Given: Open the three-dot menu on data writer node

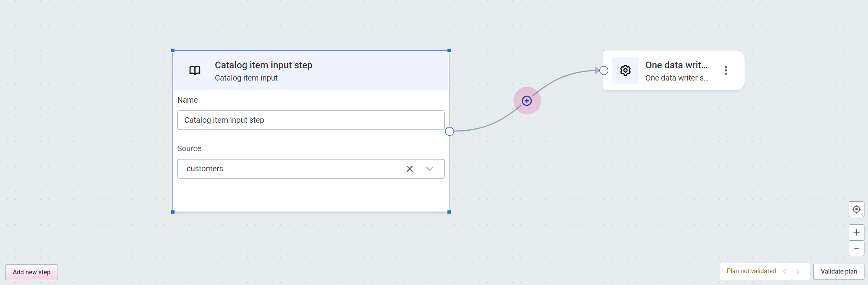Looking at the screenshot, I should (x=726, y=71).
